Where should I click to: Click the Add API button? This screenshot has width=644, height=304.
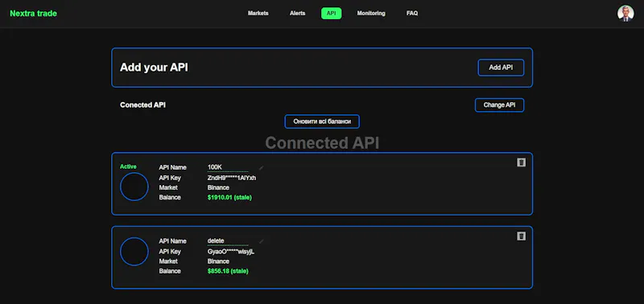coord(501,68)
